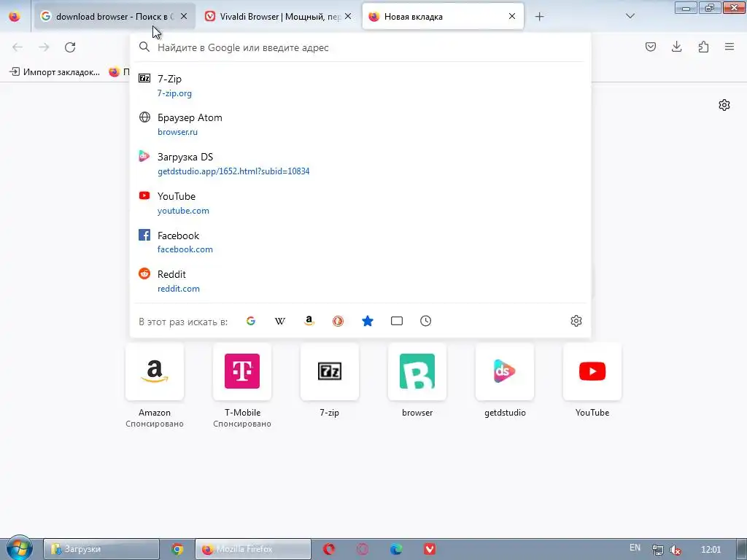The width and height of the screenshot is (747, 560).
Task: Switch to Vivaldi Browser tab
Action: tap(279, 16)
